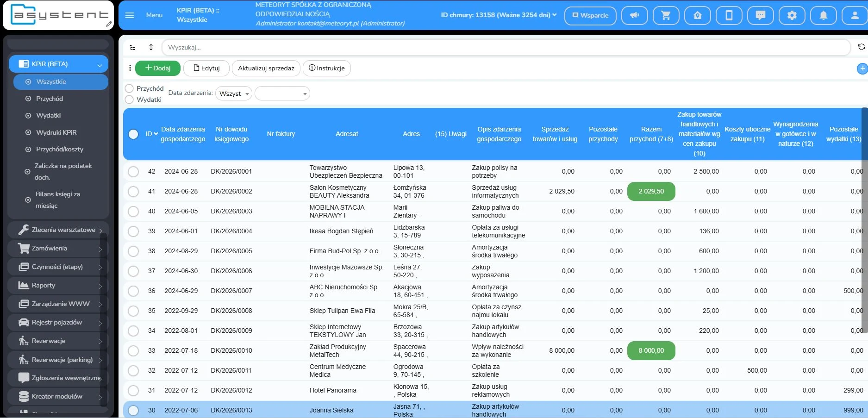868x418 pixels.
Task: Click the green 2 029,50 revenue cell
Action: tap(651, 191)
